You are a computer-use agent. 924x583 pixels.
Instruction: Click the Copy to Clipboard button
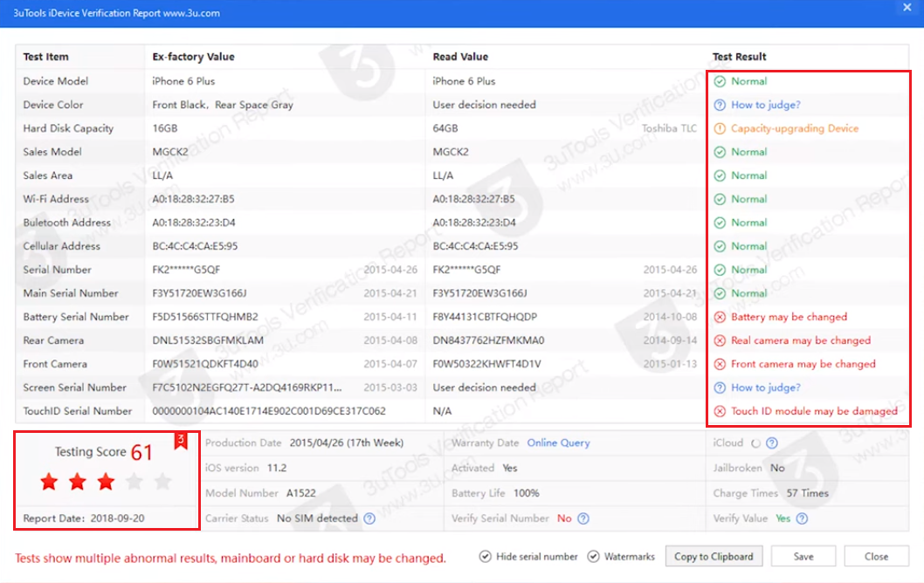pyautogui.click(x=714, y=557)
